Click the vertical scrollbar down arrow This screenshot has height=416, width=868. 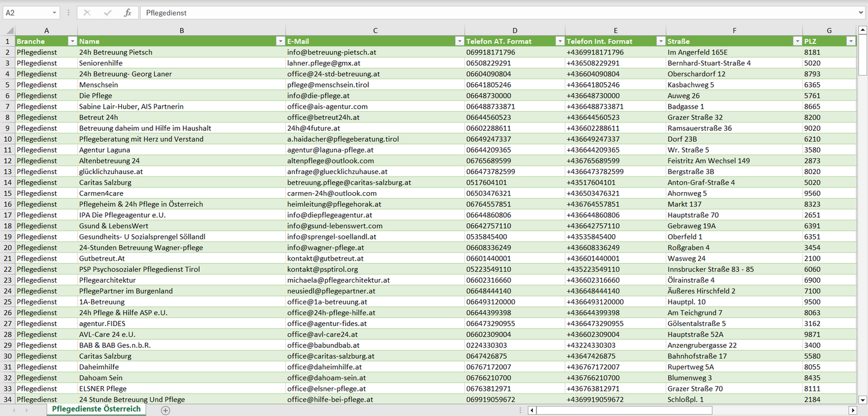863,399
